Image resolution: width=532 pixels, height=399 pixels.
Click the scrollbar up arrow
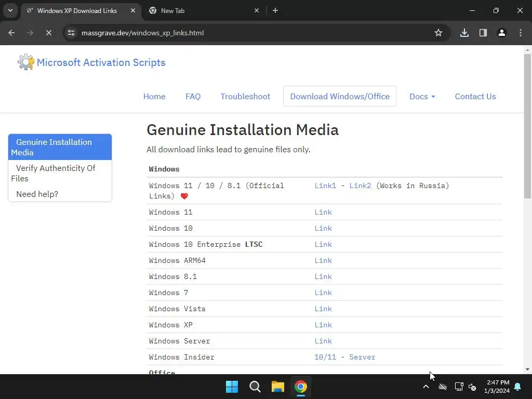527,50
